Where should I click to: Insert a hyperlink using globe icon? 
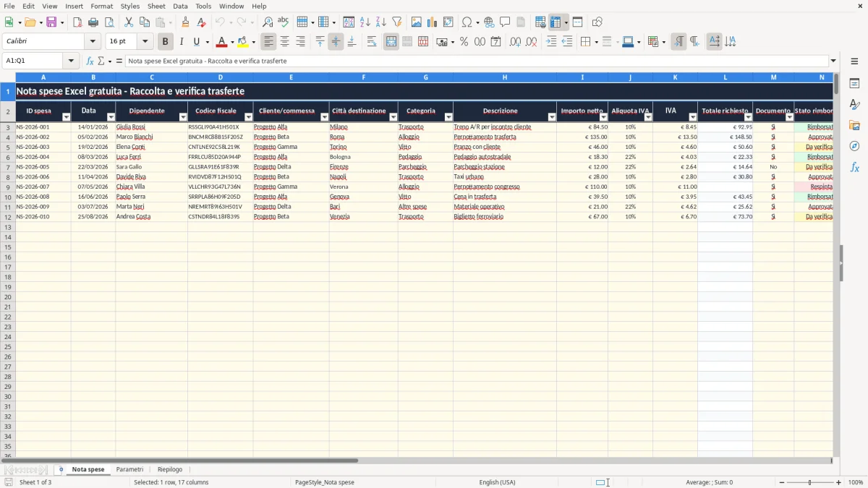pyautogui.click(x=489, y=22)
